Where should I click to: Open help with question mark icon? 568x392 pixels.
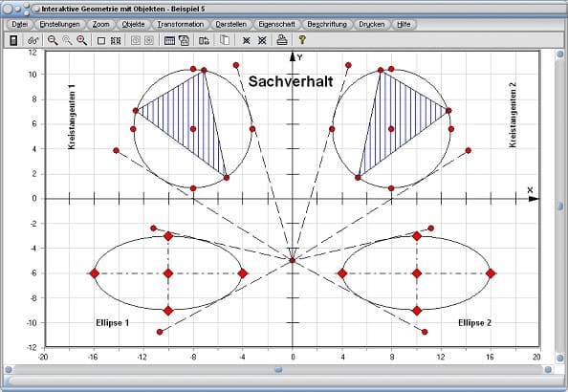[x=302, y=40]
